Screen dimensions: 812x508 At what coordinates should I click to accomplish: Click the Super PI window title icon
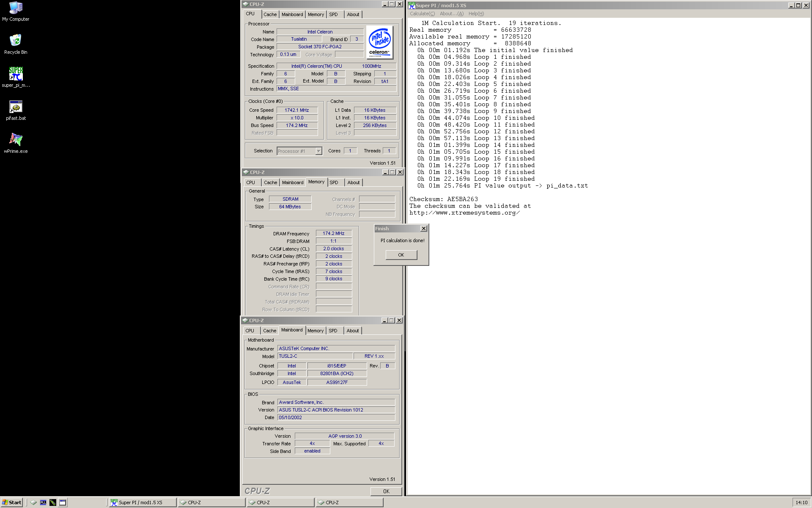click(x=411, y=6)
